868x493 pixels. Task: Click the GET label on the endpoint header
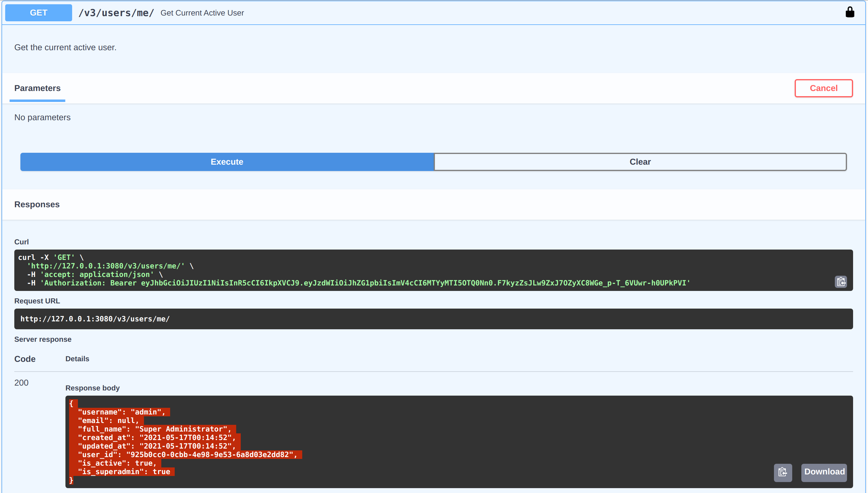(x=38, y=12)
